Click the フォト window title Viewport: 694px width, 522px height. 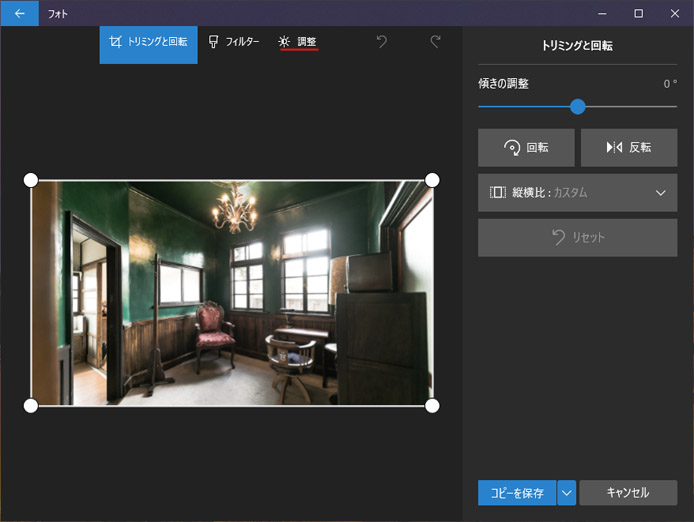click(x=58, y=14)
